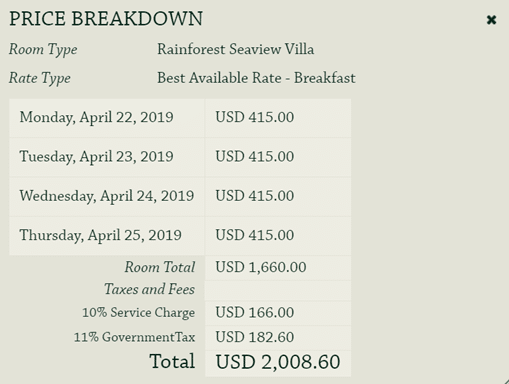Click the Taxes and Fees label
Image resolution: width=509 pixels, height=384 pixels.
tap(149, 289)
